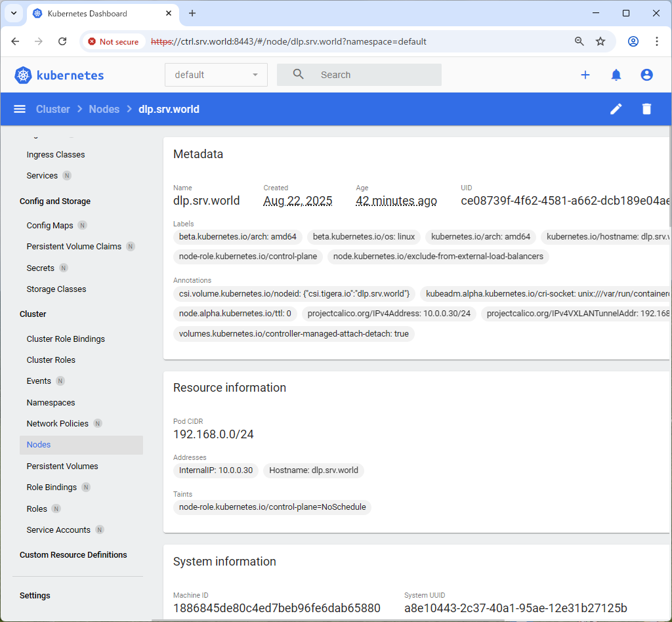Open Chrome's three-dot menu

pyautogui.click(x=656, y=41)
